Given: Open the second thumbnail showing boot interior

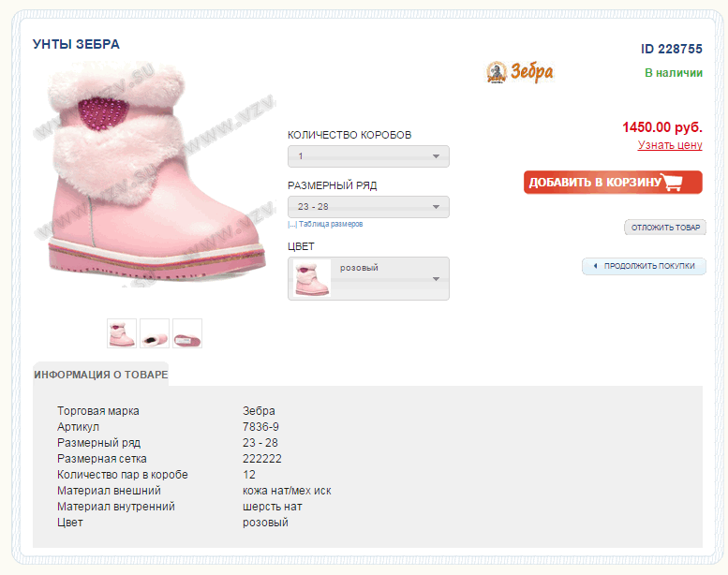Looking at the screenshot, I should pos(155,333).
